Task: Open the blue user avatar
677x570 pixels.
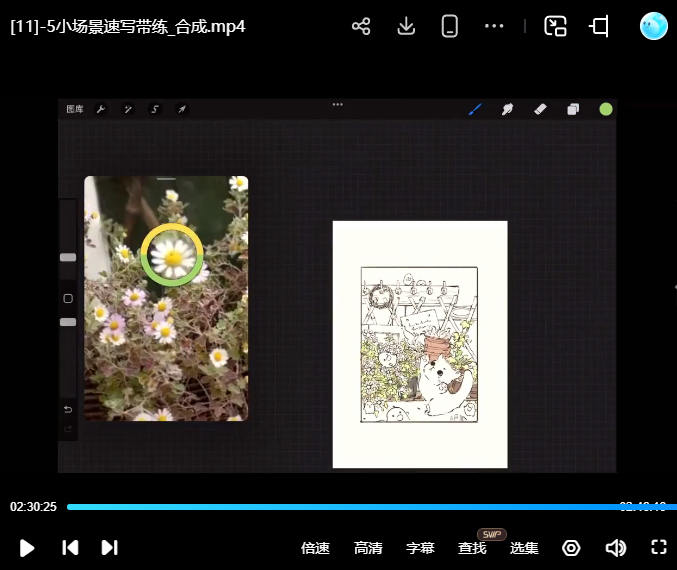Action: pyautogui.click(x=653, y=26)
